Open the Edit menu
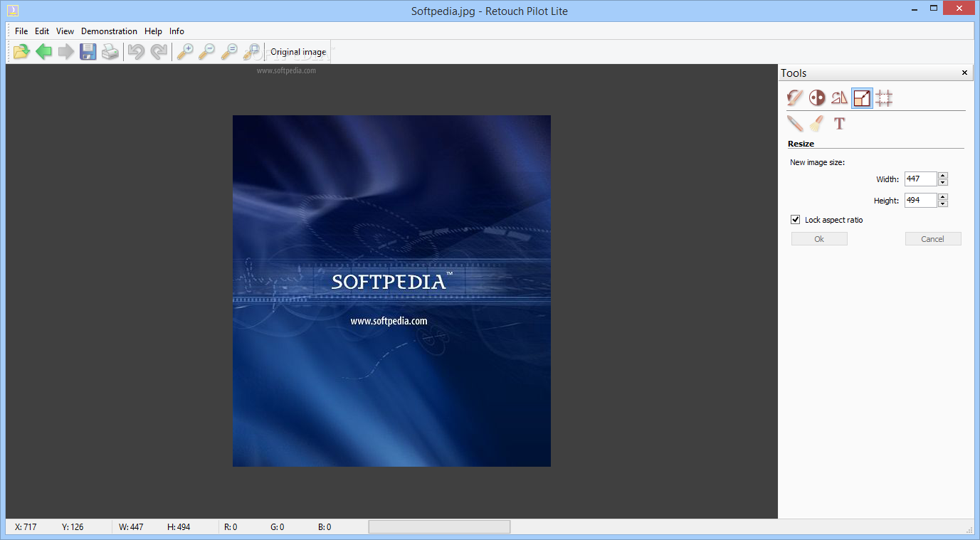 [x=42, y=31]
